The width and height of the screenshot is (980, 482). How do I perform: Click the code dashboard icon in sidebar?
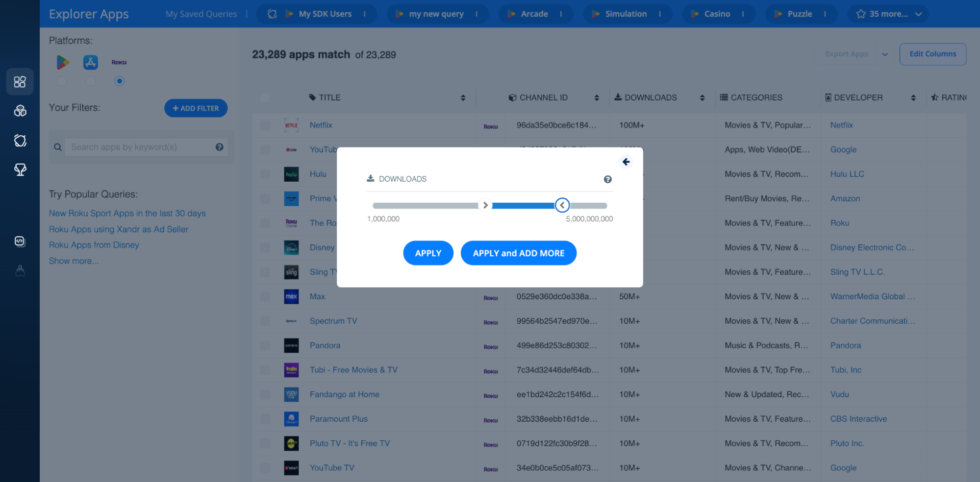pos(20,241)
